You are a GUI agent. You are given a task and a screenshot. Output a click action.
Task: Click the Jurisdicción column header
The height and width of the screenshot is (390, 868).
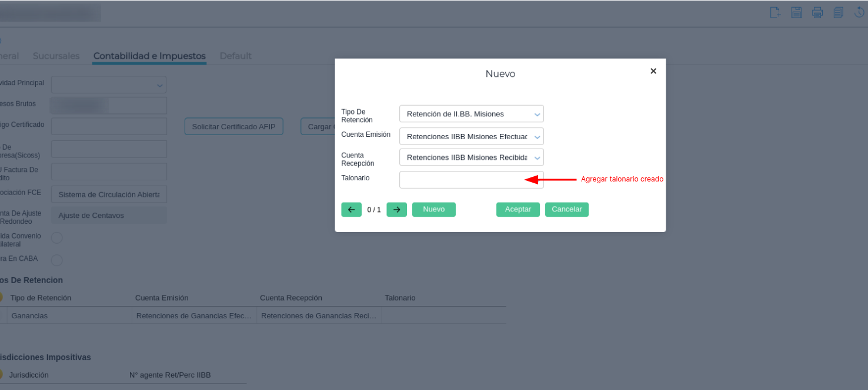(29, 375)
